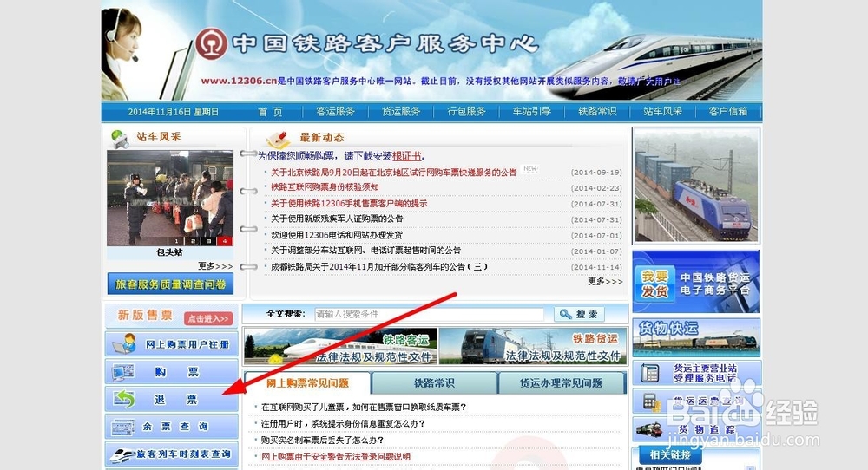The width and height of the screenshot is (868, 470).
Task: Open the 安全警告无法登录问题说明 link
Action: point(336,457)
